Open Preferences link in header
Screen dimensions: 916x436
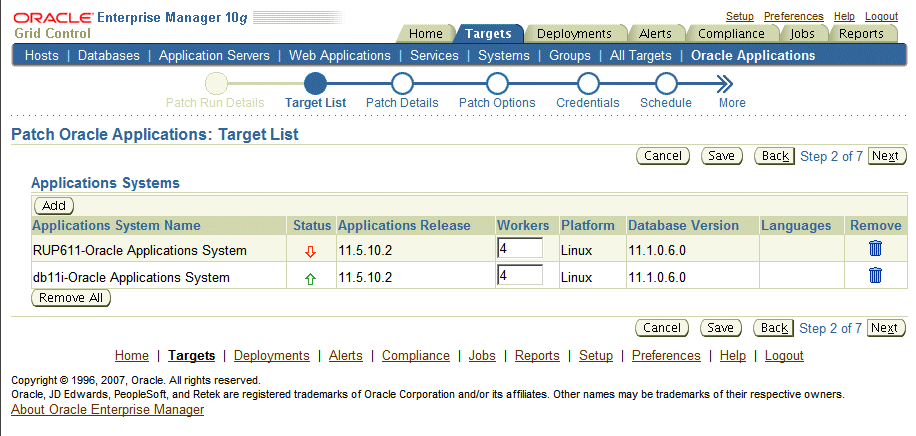(x=794, y=16)
